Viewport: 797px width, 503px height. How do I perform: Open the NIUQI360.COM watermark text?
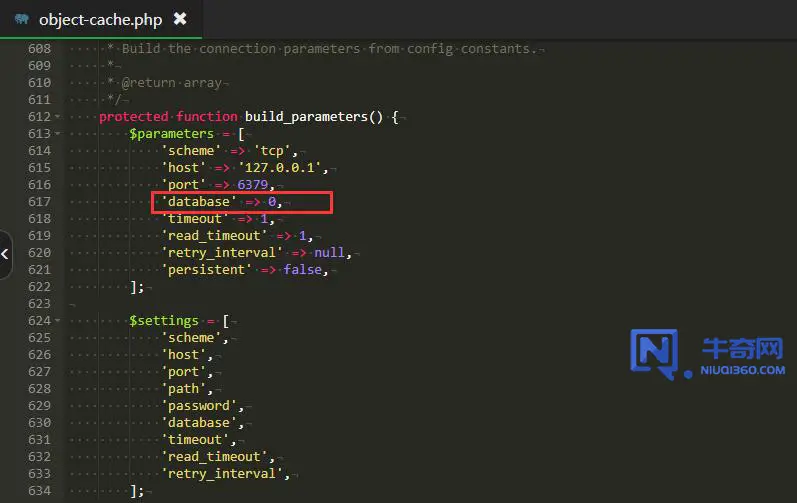[744, 370]
